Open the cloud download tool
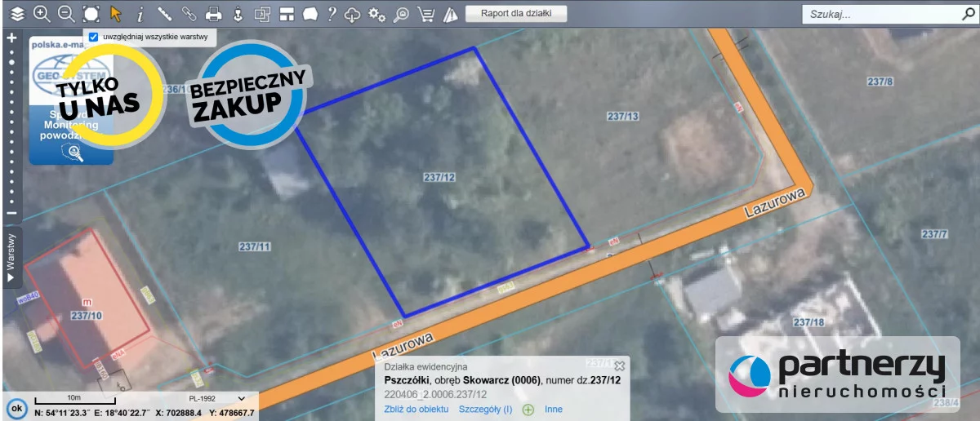This screenshot has width=980, height=421. click(x=353, y=13)
